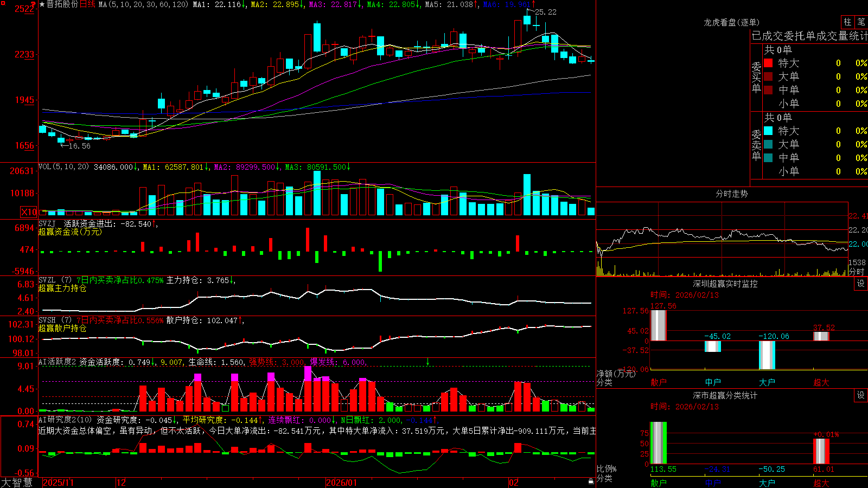Click the dark red 大单 swatch under 委买单

click(x=768, y=76)
